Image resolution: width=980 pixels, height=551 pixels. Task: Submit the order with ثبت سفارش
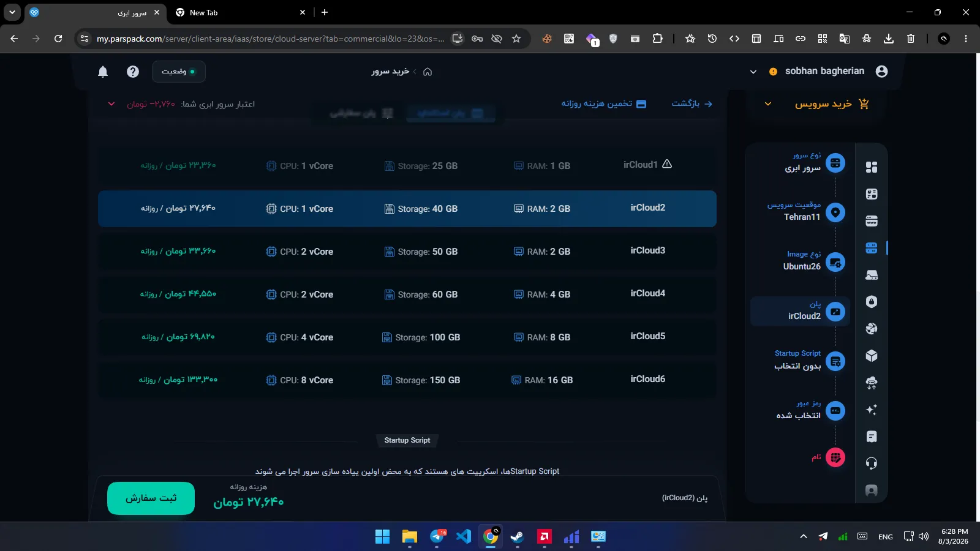pos(151,498)
